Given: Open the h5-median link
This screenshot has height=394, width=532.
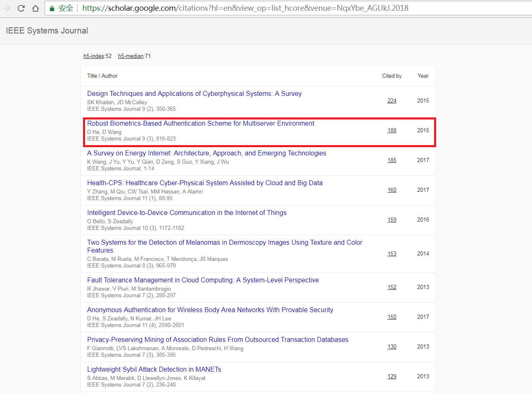Looking at the screenshot, I should (131, 56).
